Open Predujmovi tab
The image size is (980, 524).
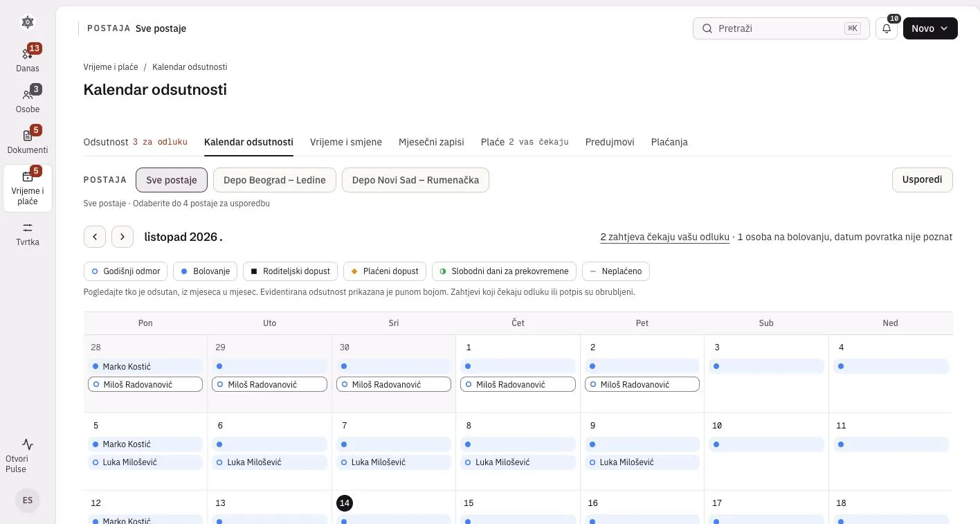[610, 142]
